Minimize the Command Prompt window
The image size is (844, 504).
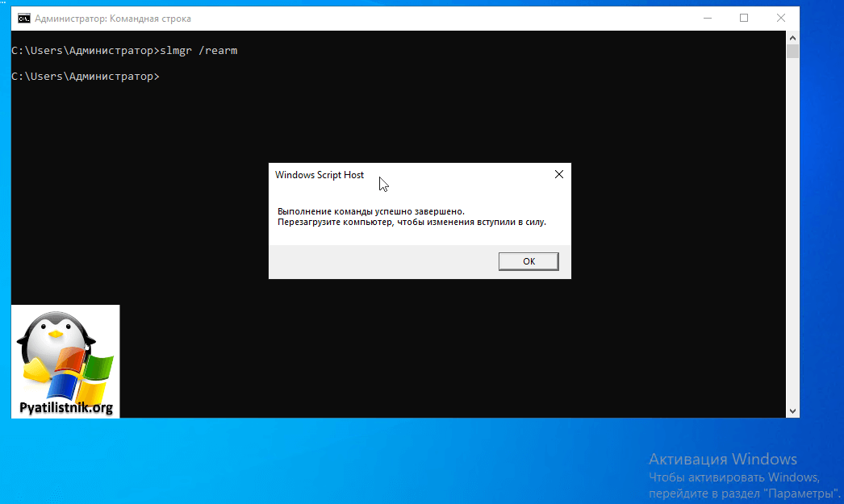(708, 19)
